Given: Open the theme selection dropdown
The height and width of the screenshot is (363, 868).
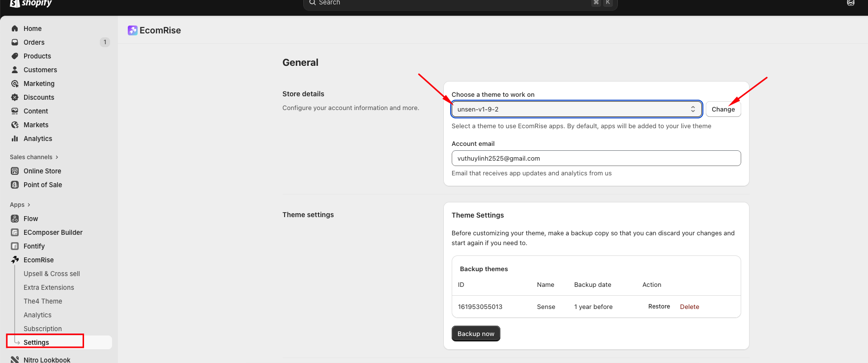Looking at the screenshot, I should pyautogui.click(x=577, y=109).
